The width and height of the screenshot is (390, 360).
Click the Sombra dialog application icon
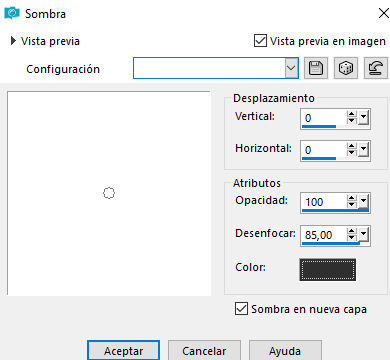coord(12,13)
